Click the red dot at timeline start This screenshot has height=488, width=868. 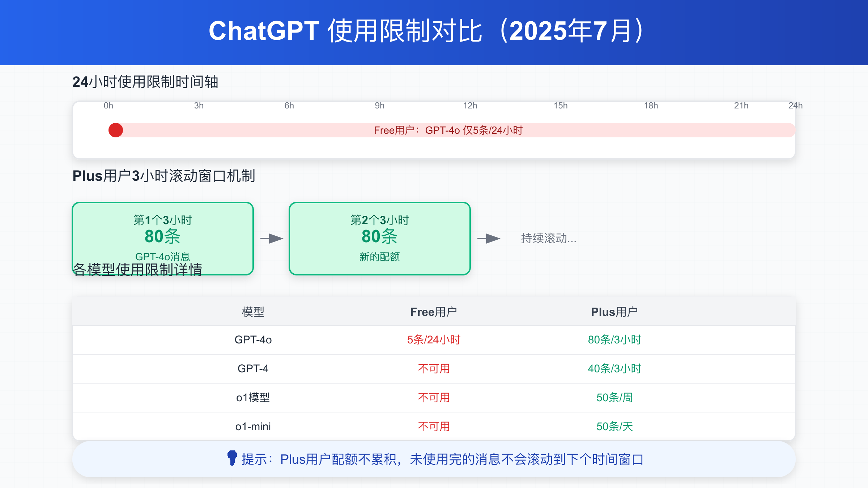[x=116, y=130]
